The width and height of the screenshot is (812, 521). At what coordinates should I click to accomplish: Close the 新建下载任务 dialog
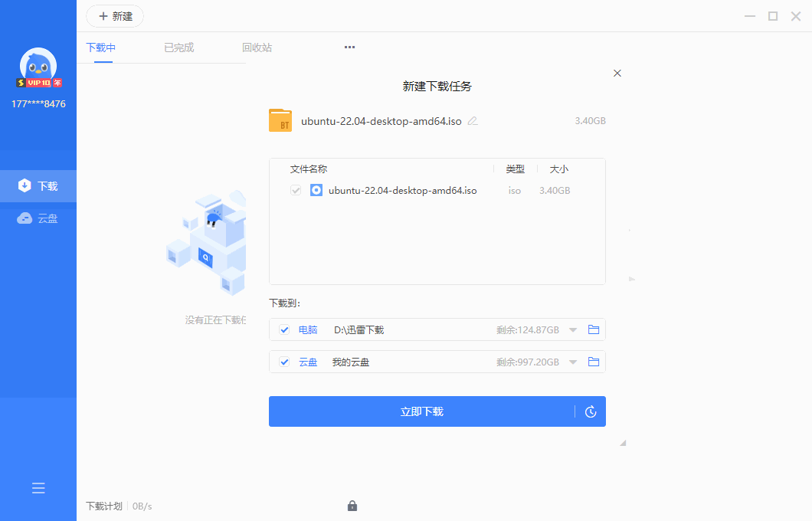[617, 73]
